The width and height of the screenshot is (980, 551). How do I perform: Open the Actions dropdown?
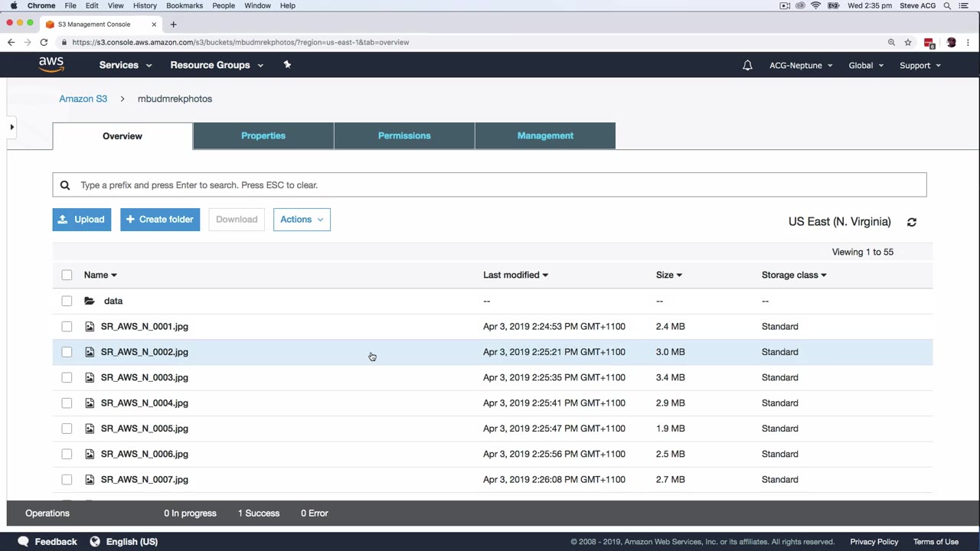point(302,220)
